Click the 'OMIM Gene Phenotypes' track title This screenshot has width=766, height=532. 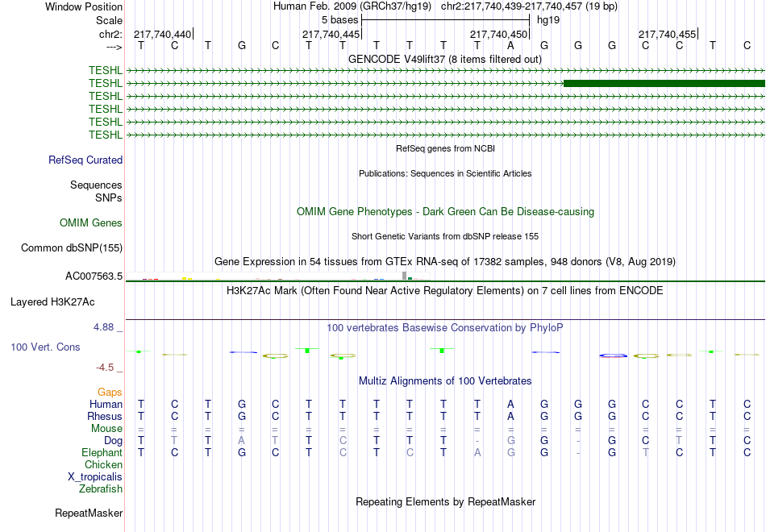pyautogui.click(x=445, y=211)
